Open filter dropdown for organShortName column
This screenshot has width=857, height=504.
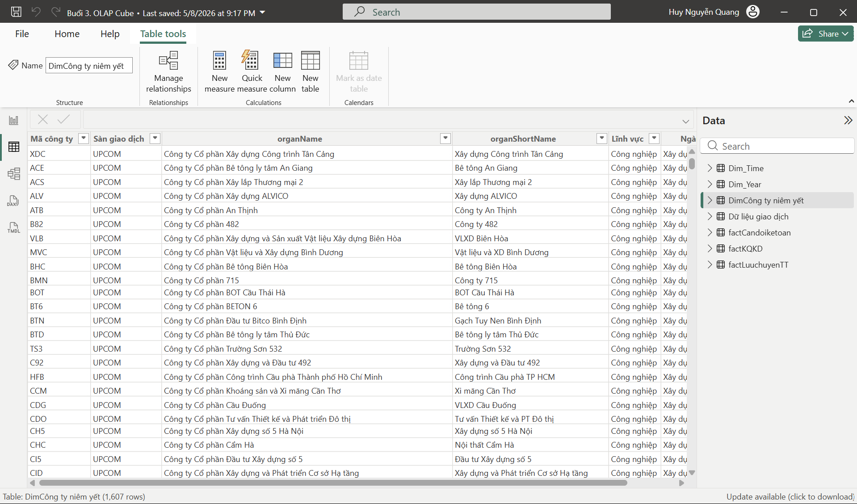tap(602, 139)
